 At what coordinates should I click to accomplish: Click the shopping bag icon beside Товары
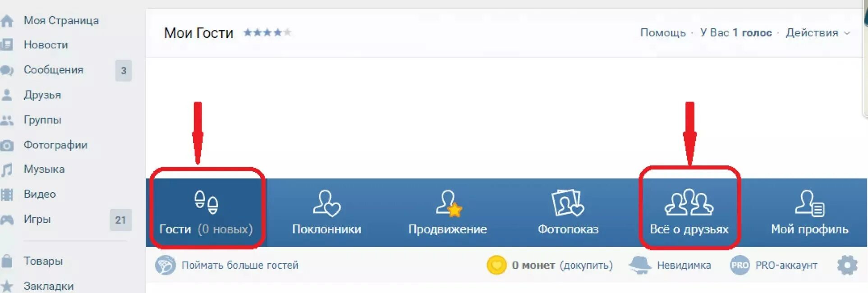pos(6,261)
